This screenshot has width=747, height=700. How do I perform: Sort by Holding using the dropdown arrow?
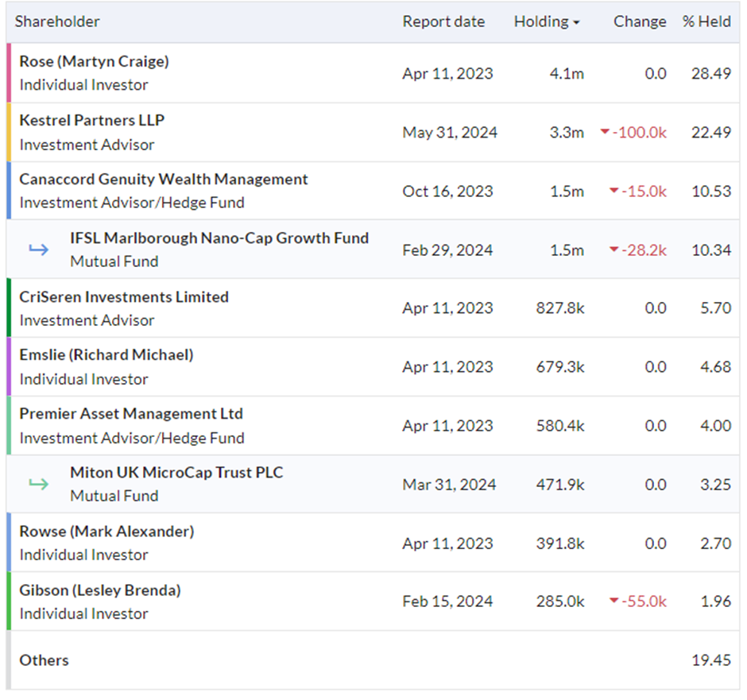576,22
